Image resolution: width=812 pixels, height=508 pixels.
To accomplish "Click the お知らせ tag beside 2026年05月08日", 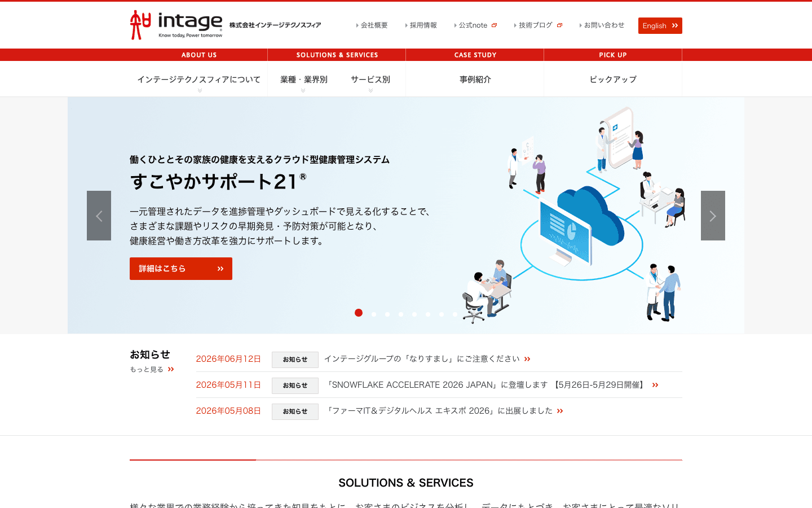I will [295, 411].
